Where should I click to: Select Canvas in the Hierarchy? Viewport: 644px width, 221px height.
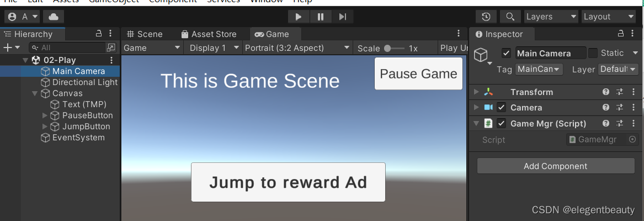(67, 93)
